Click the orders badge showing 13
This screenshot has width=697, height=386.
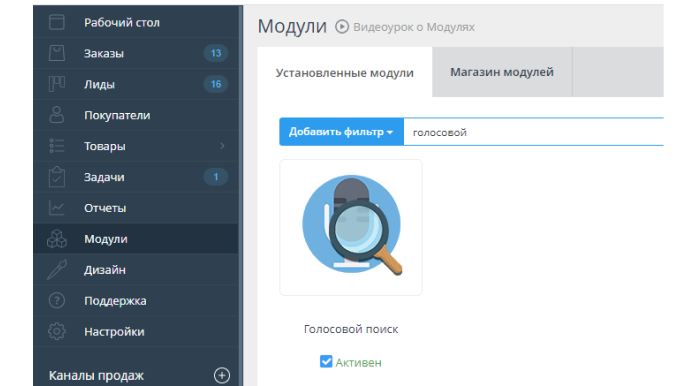click(x=216, y=53)
